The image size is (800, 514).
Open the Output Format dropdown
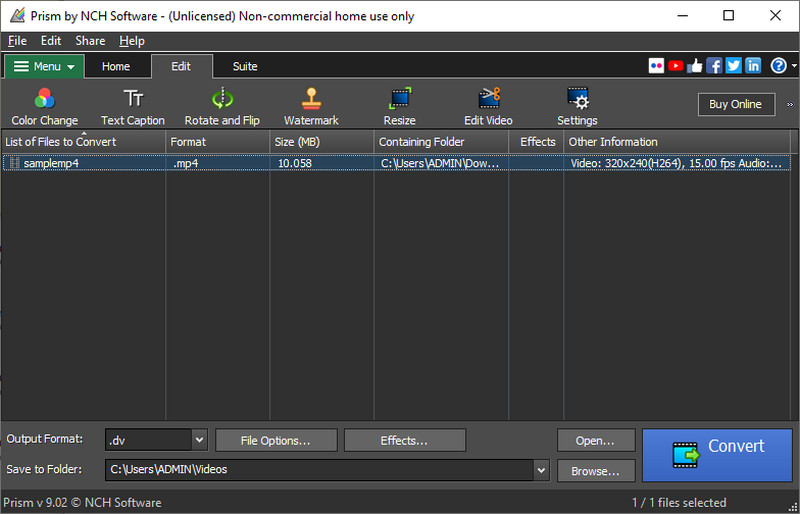click(x=199, y=440)
